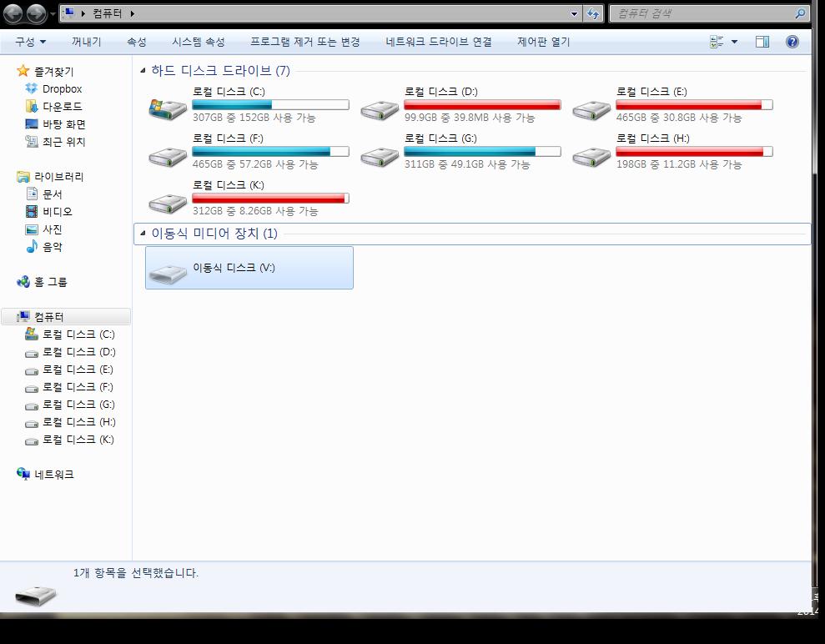825x644 pixels.
Task: Open local disk E: drive icon
Action: [591, 109]
